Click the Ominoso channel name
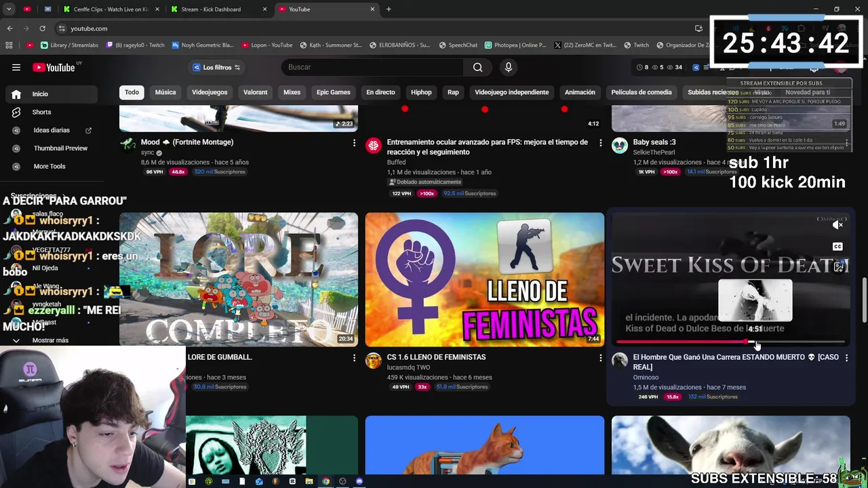Image resolution: width=868 pixels, height=488 pixels. (646, 378)
